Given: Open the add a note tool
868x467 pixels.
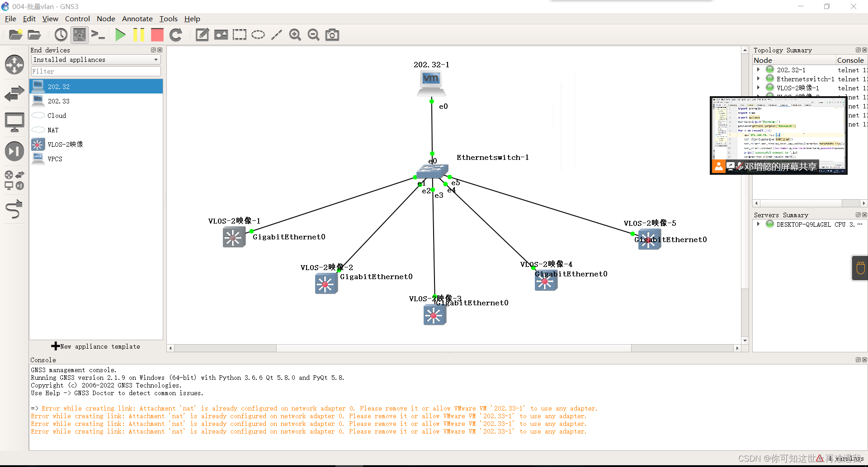Looking at the screenshot, I should coord(202,34).
